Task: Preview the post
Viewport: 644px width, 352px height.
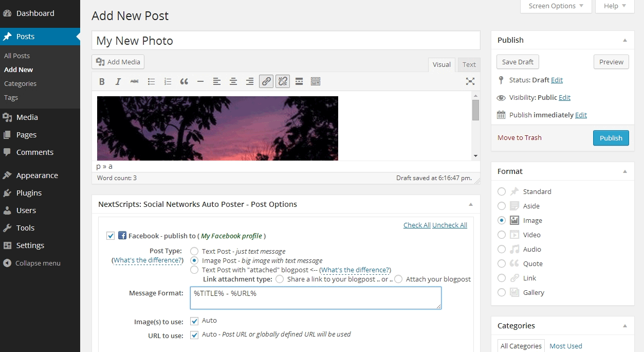Action: [x=611, y=62]
